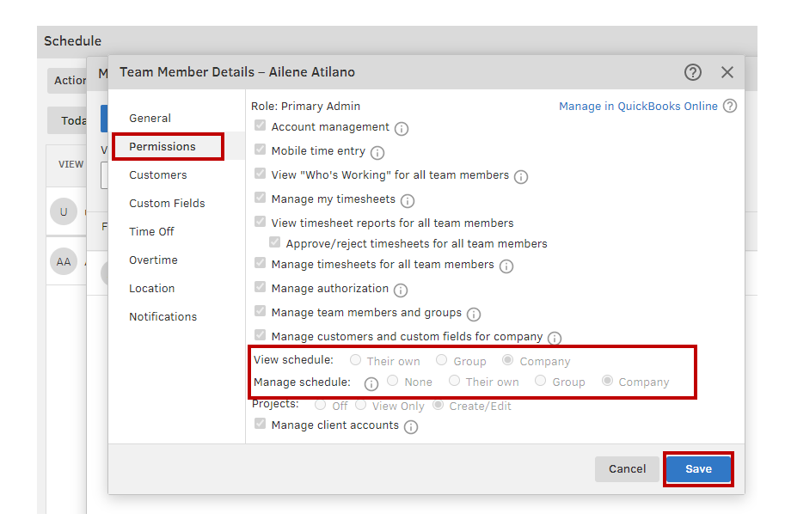Click help icon beside Manage in QuickBooks Online
Image resolution: width=785 pixels, height=532 pixels.
730,106
